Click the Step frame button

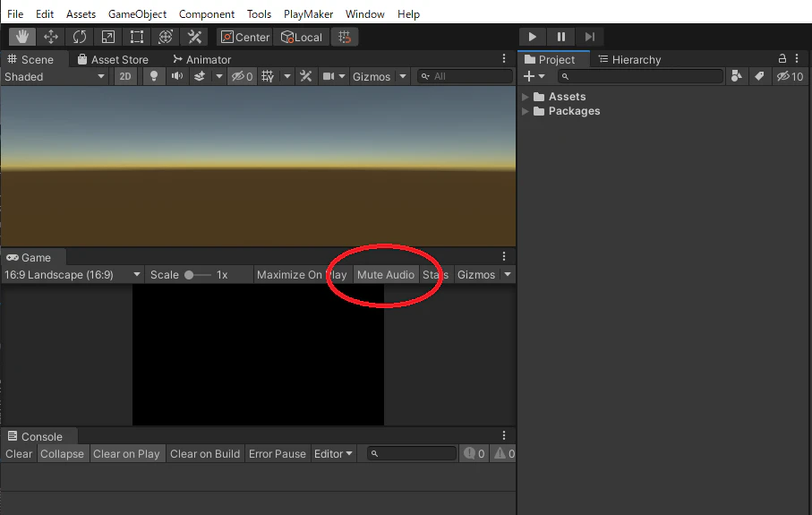589,37
